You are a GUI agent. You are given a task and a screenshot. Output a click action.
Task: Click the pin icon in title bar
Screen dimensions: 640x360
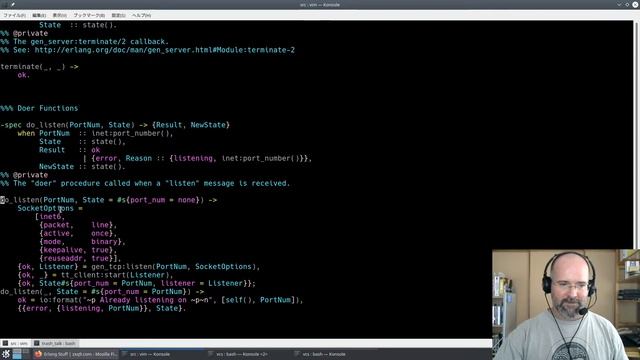click(13, 4)
